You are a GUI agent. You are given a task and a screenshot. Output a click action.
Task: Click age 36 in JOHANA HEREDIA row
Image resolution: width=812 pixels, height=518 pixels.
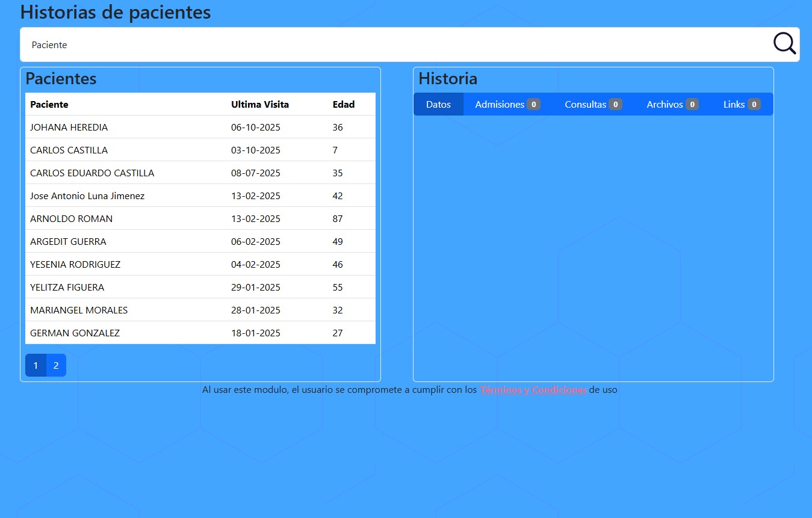pyautogui.click(x=338, y=128)
